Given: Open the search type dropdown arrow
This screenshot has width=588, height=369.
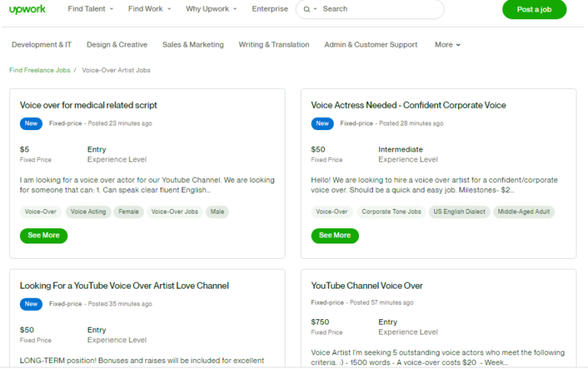Looking at the screenshot, I should [x=315, y=9].
